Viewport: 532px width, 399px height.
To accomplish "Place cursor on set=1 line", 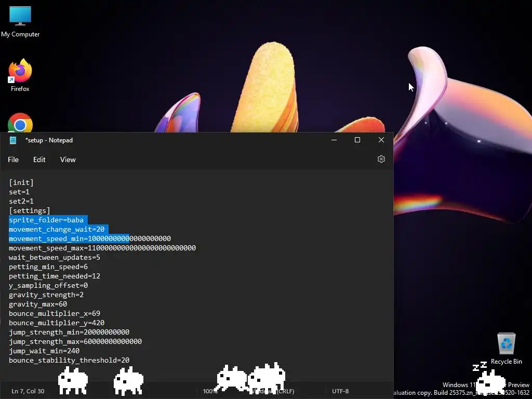I will (x=19, y=192).
